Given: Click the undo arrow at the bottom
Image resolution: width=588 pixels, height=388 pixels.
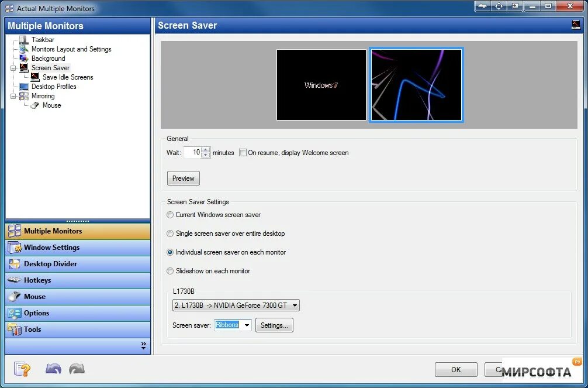Looking at the screenshot, I should (x=53, y=369).
